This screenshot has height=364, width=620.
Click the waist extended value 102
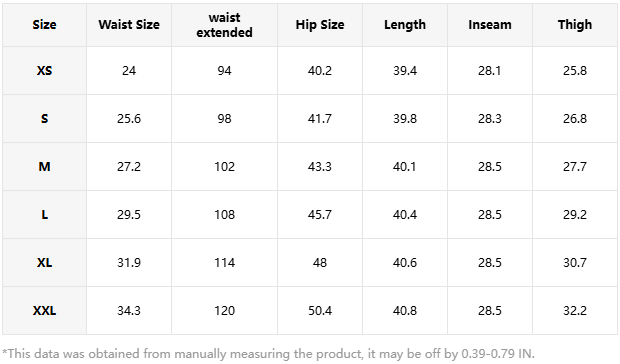(x=224, y=167)
